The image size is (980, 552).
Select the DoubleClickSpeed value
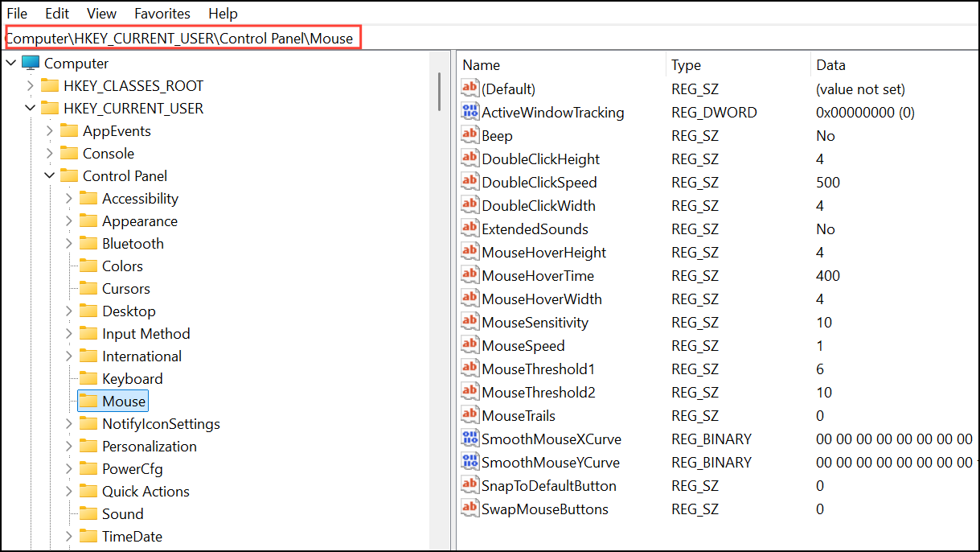tap(539, 182)
